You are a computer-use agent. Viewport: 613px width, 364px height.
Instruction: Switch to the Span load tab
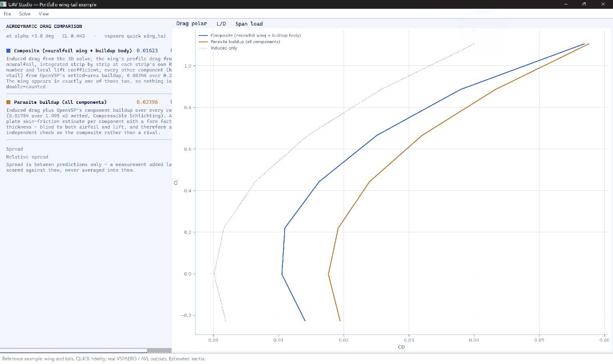(x=249, y=24)
